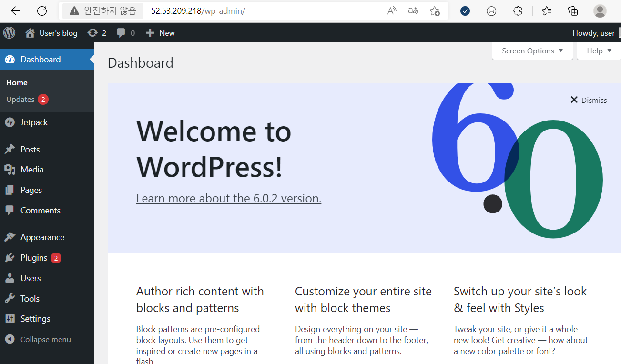Viewport: 621px width, 364px height.
Task: Click the admin bar updates count 2
Action: [x=104, y=33]
